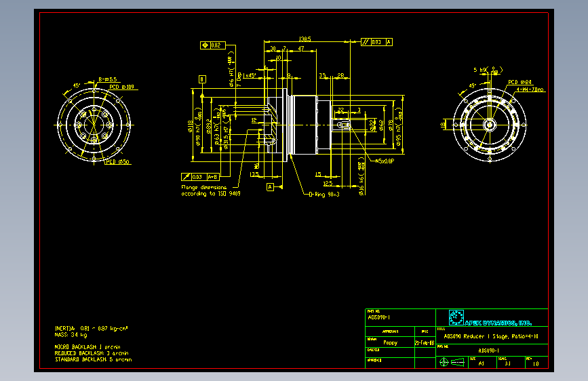Click part number ADS090-1 in the Part No. cell
The height and width of the screenshot is (381, 588).
click(378, 317)
